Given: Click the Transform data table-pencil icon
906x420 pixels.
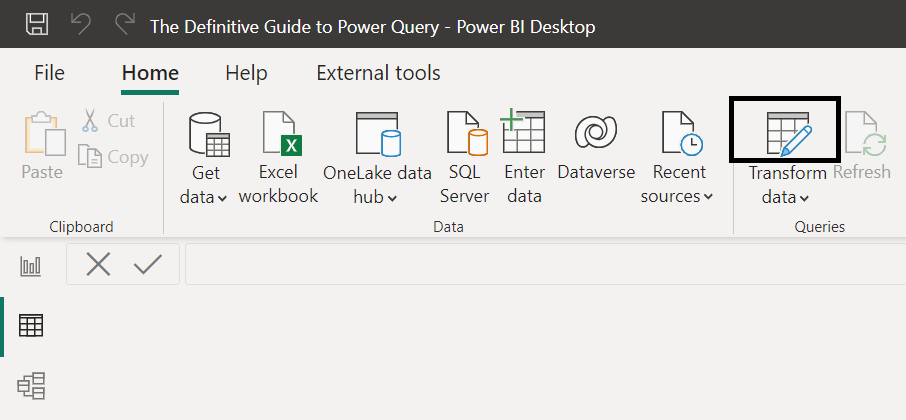Looking at the screenshot, I should point(788,133).
